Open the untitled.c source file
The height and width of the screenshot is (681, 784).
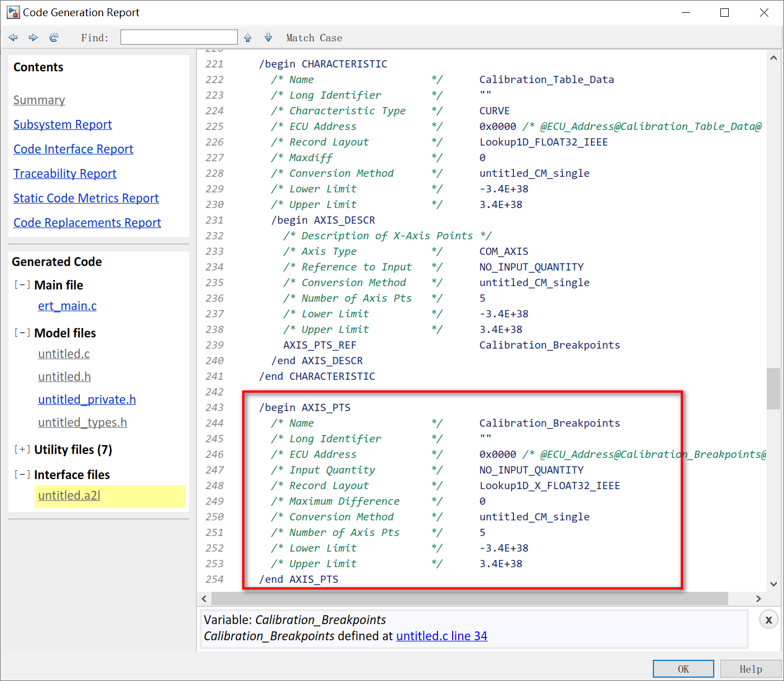64,354
